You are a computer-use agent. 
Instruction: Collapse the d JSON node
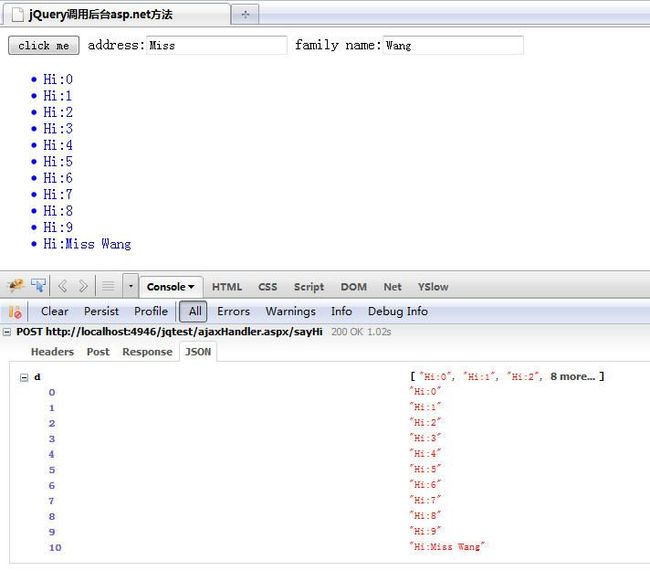[24, 378]
